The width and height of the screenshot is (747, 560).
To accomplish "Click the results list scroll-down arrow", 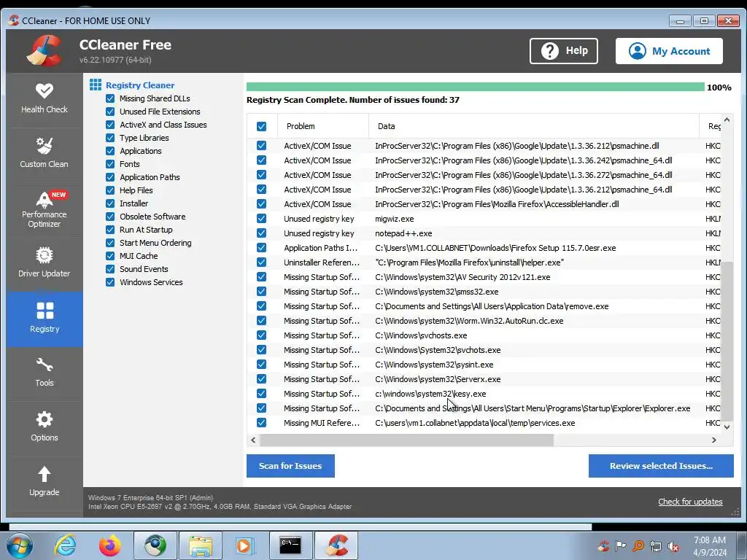I will point(727,427).
